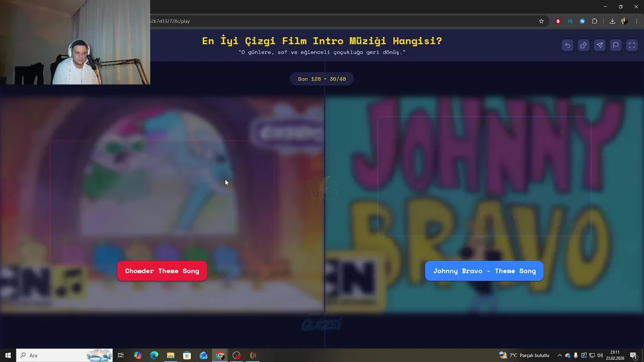Open the clock showing 23:11
Viewport: 644px width, 362px height.
pyautogui.click(x=615, y=355)
